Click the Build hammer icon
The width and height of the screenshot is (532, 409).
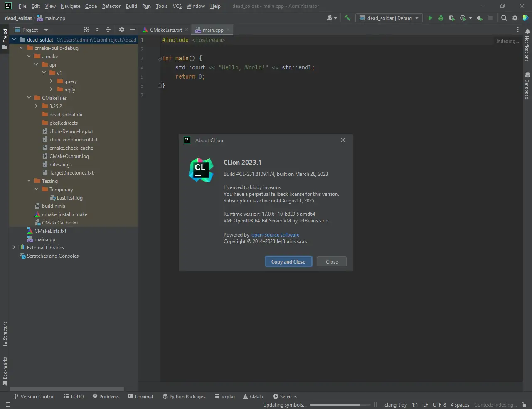pos(347,18)
